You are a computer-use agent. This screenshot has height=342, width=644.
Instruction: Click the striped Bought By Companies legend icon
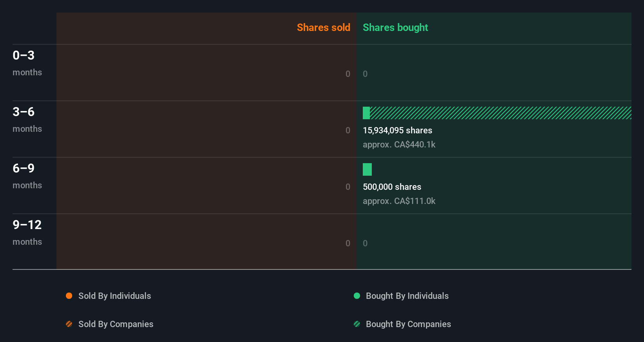click(357, 324)
